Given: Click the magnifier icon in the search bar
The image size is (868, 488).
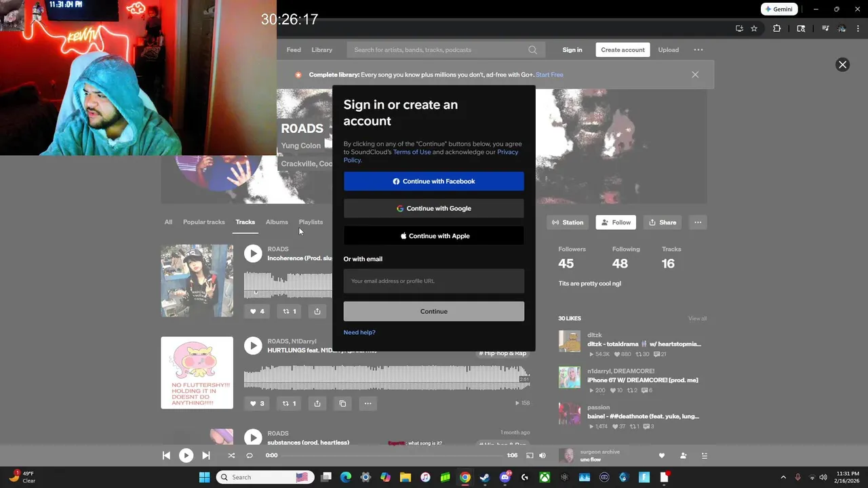Looking at the screenshot, I should 532,49.
